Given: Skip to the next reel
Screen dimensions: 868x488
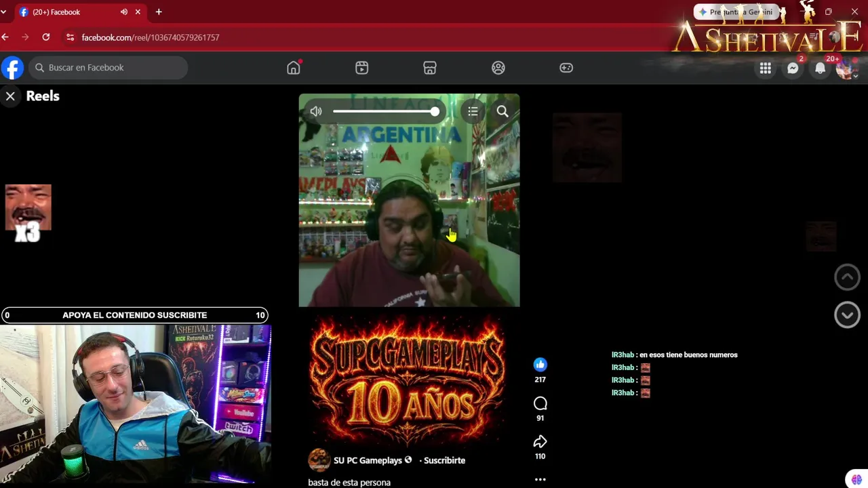Looking at the screenshot, I should click(x=847, y=315).
